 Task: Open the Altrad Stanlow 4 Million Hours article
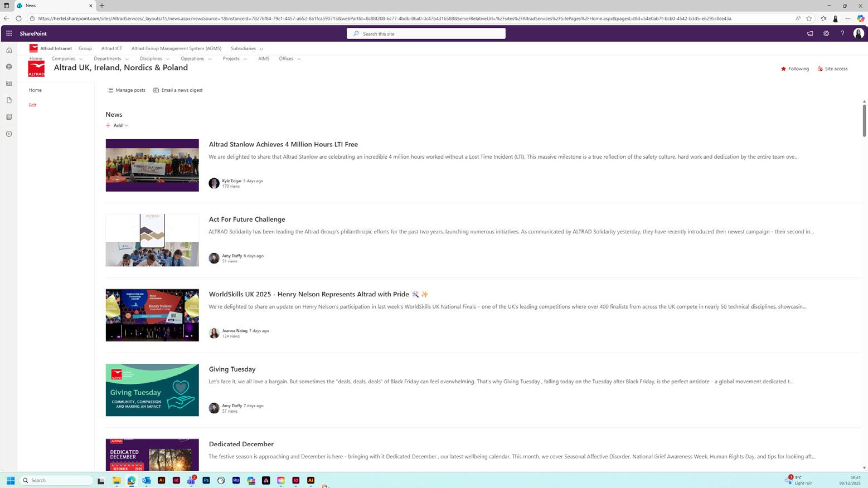(283, 144)
